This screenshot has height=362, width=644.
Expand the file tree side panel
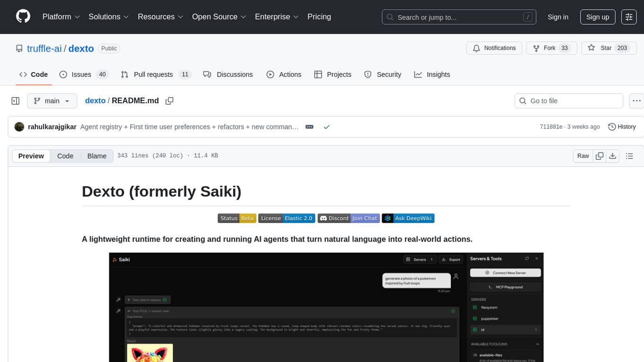tap(16, 101)
